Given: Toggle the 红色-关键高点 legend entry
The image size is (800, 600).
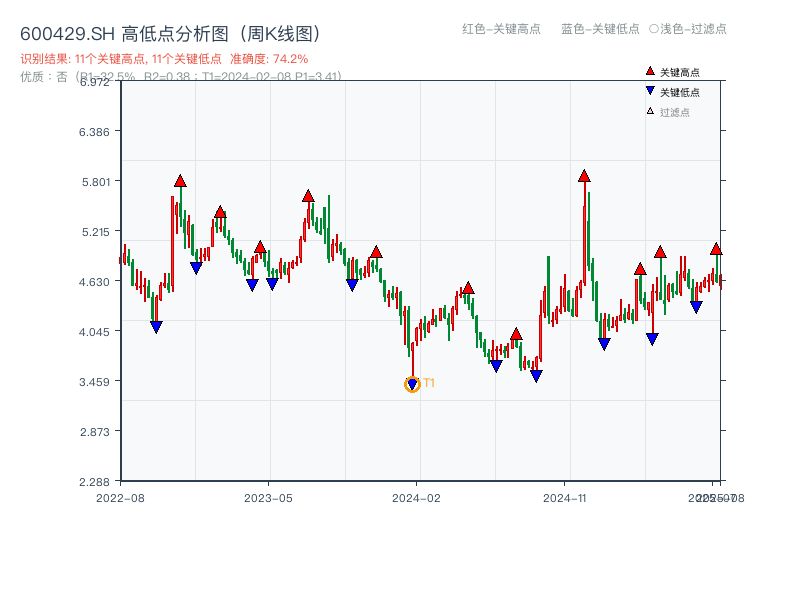Looking at the screenshot, I should pyautogui.click(x=502, y=30).
